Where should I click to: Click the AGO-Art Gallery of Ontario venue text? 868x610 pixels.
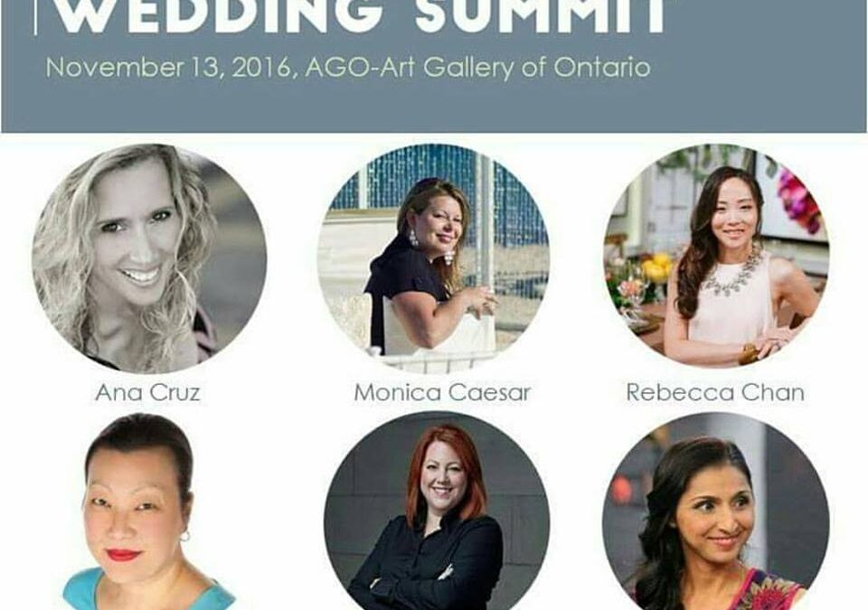point(477,68)
